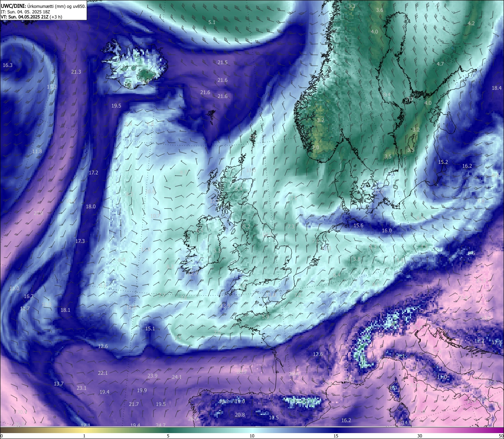The height and width of the screenshot is (439, 504).
Task: Click the colour scale label '15'
Action: [x=336, y=436]
